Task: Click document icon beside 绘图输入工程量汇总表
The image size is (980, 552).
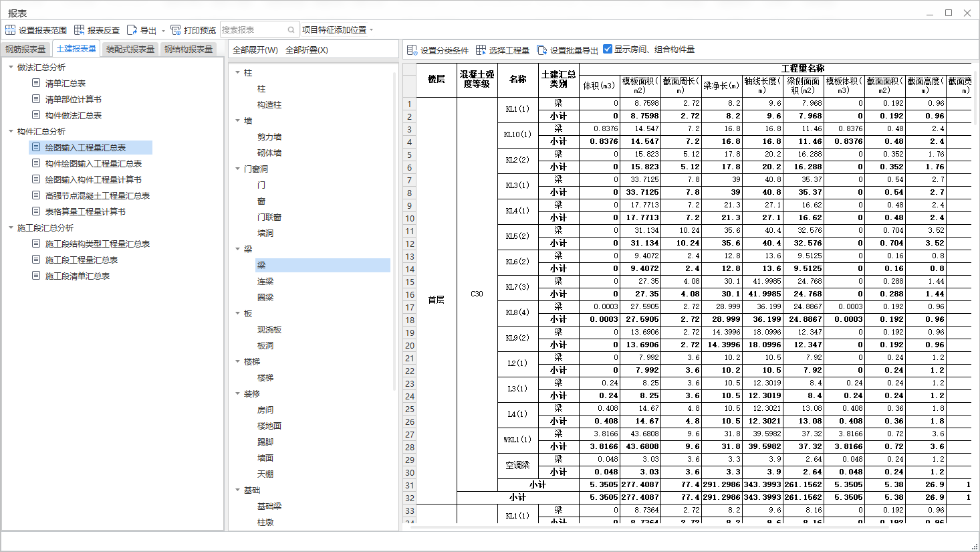Action: pos(36,147)
